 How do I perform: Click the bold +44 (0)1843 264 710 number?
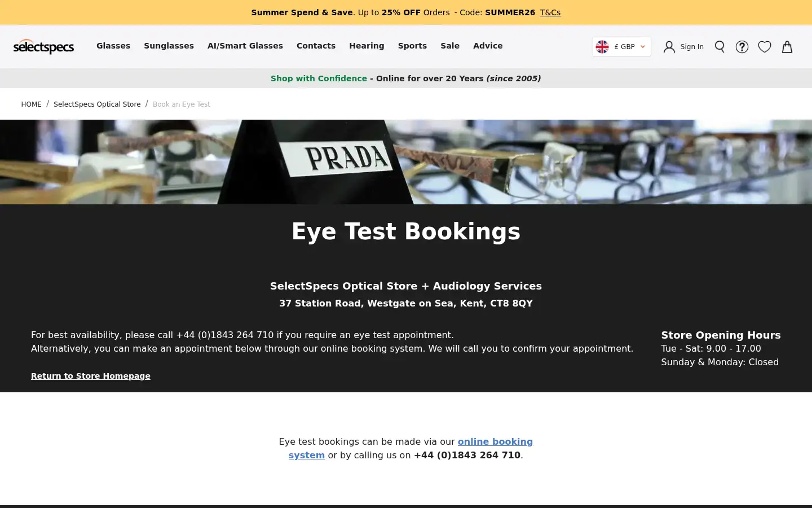(467, 455)
